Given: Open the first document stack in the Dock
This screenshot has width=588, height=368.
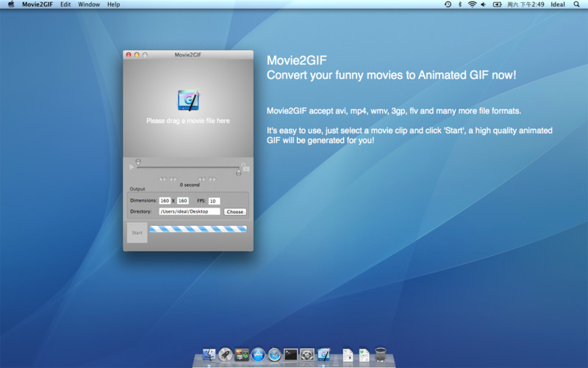Looking at the screenshot, I should (x=348, y=355).
